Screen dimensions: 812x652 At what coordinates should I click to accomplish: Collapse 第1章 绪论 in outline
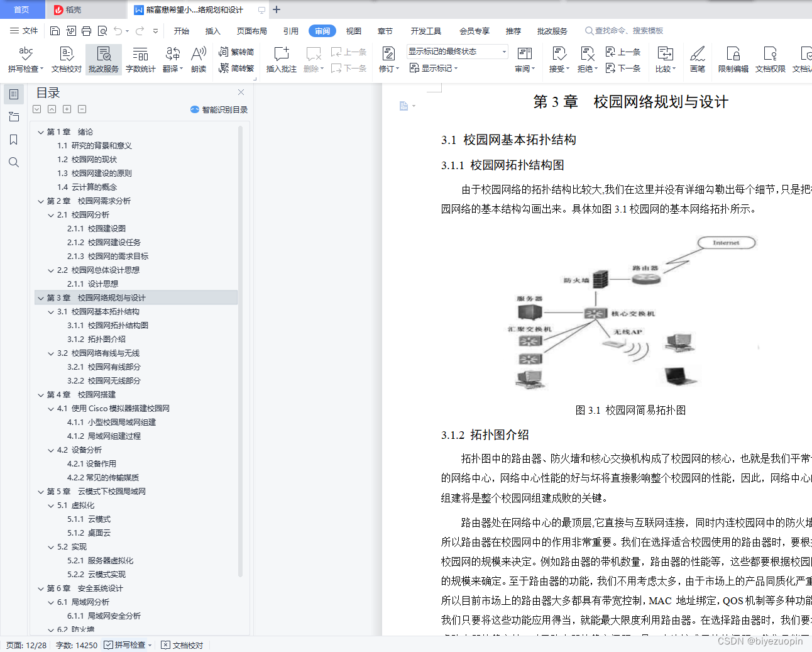pyautogui.click(x=41, y=132)
